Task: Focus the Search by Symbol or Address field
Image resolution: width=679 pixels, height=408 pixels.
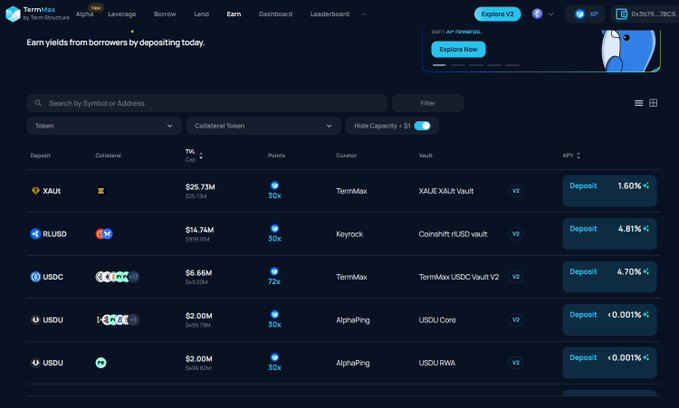Action: point(207,103)
